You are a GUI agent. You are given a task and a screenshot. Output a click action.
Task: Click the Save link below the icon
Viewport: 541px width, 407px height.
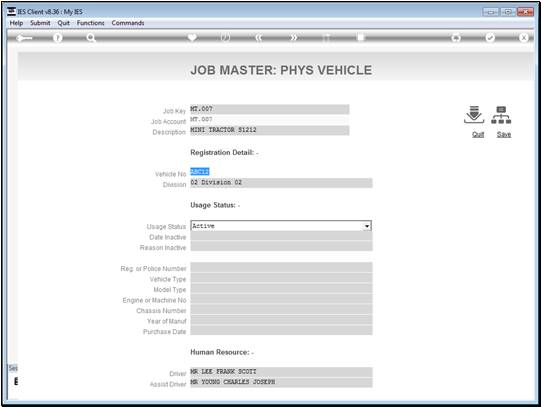point(504,135)
